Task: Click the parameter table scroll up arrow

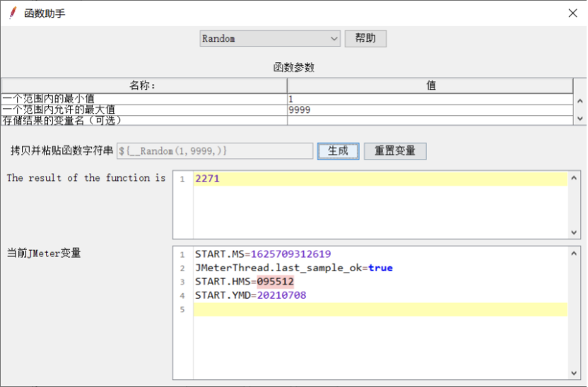Action: click(x=580, y=101)
